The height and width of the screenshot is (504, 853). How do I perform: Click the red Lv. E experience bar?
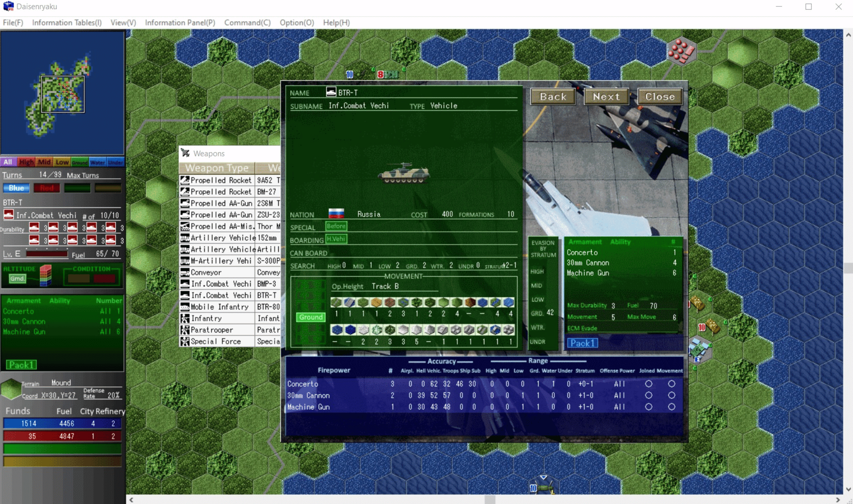[47, 254]
